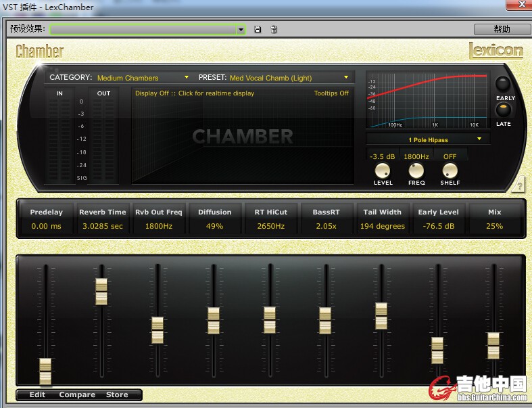The image size is (532, 408).
Task: Open the CATEGORY Medium Chambers dropdown
Action: 143,78
